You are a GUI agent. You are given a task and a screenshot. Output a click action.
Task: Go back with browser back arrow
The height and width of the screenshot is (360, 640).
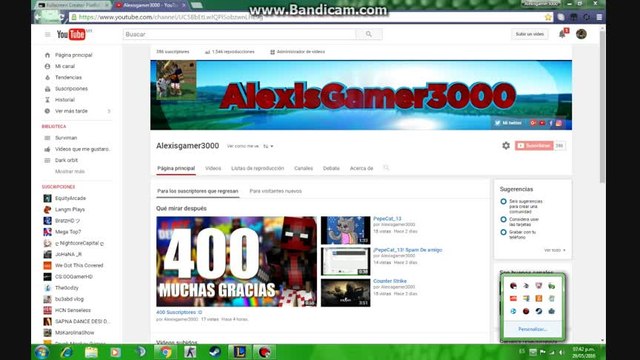[x=38, y=17]
